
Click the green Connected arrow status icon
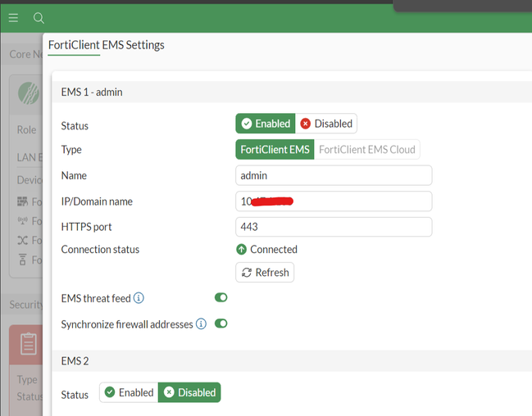click(241, 250)
